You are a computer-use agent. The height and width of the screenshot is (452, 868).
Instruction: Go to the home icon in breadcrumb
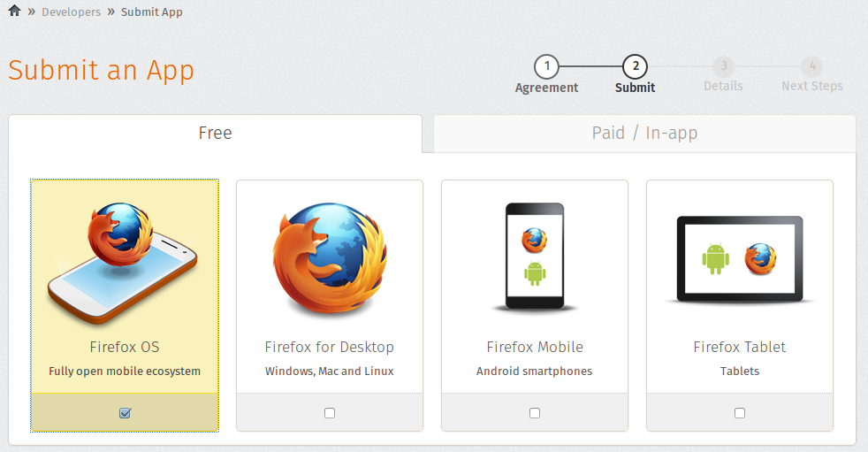[x=15, y=11]
